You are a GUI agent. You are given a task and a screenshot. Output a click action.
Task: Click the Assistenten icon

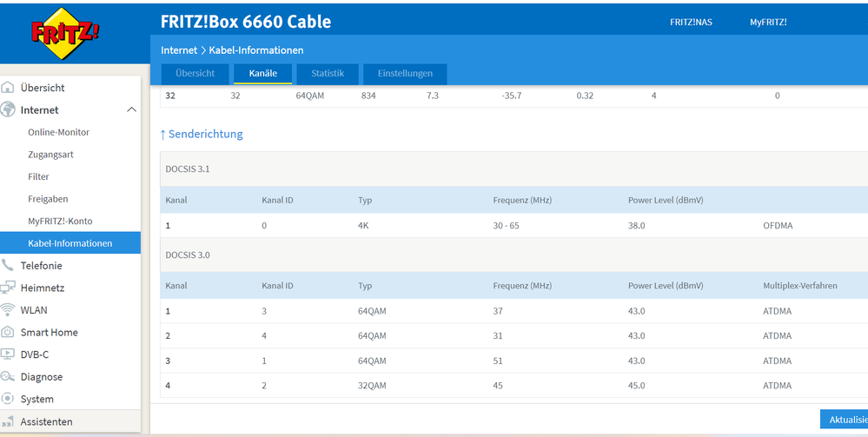point(8,421)
